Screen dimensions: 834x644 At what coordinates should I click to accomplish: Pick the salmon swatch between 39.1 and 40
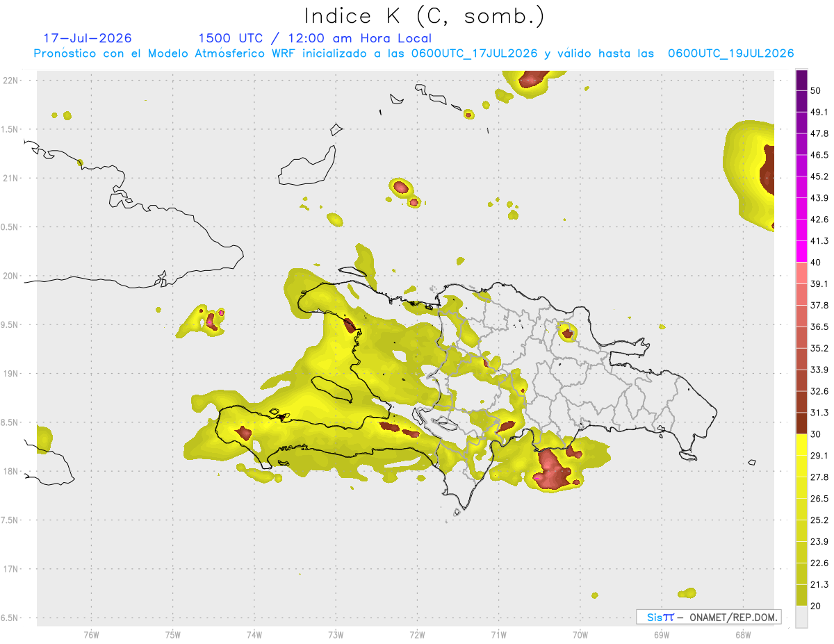[802, 273]
